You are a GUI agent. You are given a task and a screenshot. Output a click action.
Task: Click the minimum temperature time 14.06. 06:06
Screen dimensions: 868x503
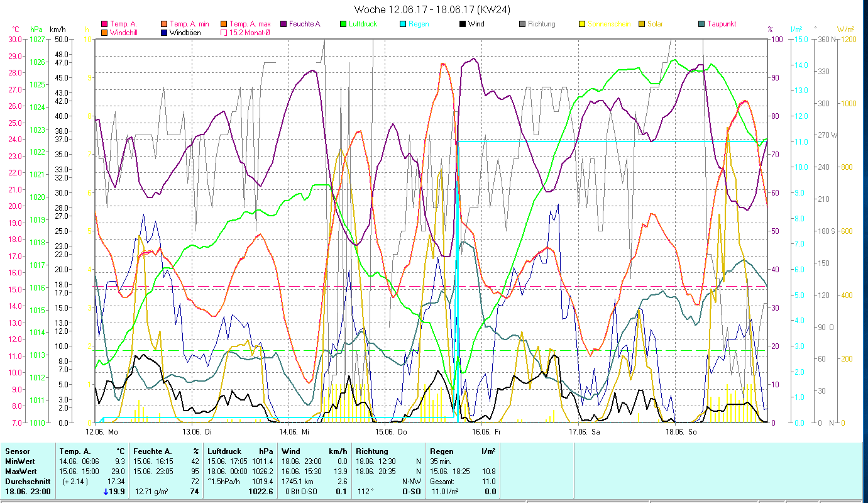pyautogui.click(x=80, y=462)
